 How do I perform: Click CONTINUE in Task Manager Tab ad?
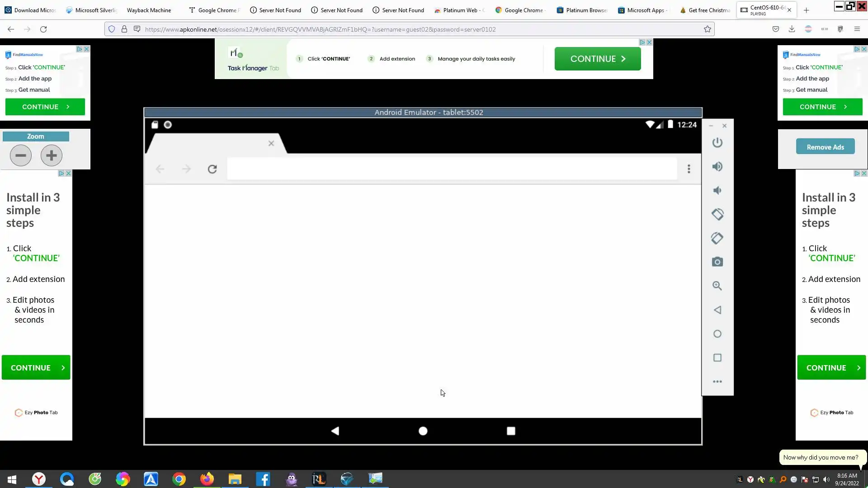click(x=597, y=59)
